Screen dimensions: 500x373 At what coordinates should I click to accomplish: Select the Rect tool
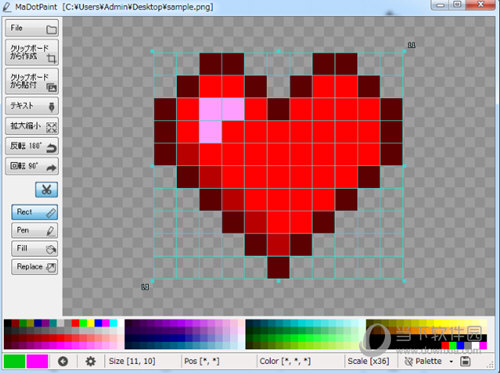[34, 212]
